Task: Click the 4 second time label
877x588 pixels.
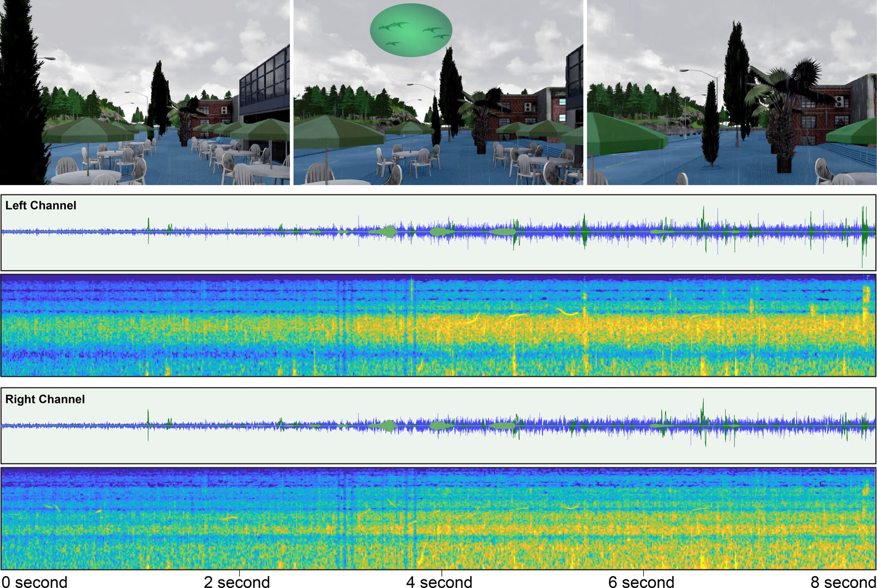Action: [439, 581]
